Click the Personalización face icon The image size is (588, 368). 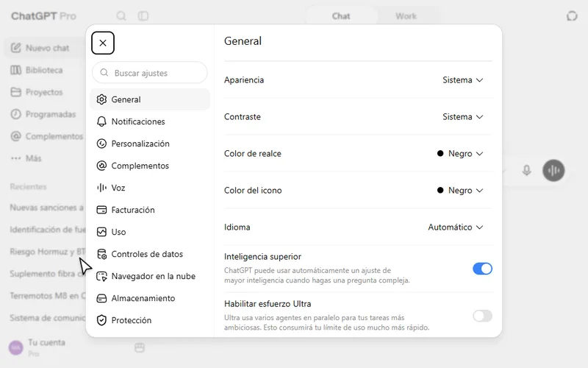coord(101,144)
